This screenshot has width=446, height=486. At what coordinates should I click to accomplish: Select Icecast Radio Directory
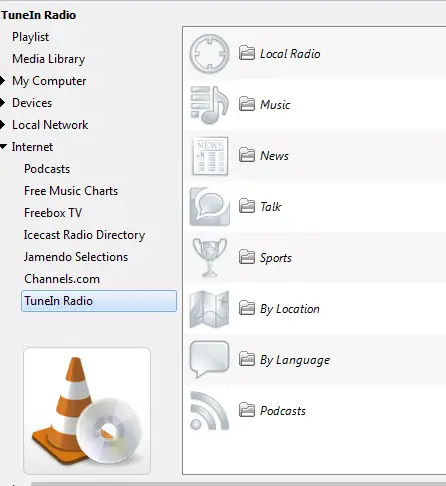pos(84,235)
